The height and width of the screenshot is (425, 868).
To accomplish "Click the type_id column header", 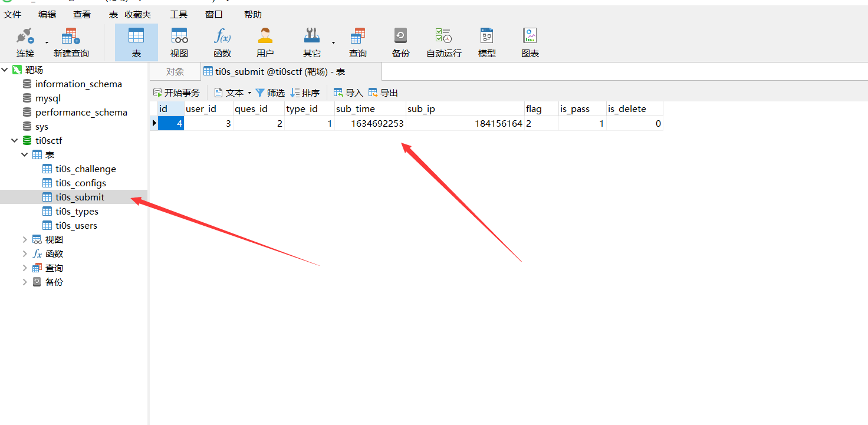I will coord(310,109).
